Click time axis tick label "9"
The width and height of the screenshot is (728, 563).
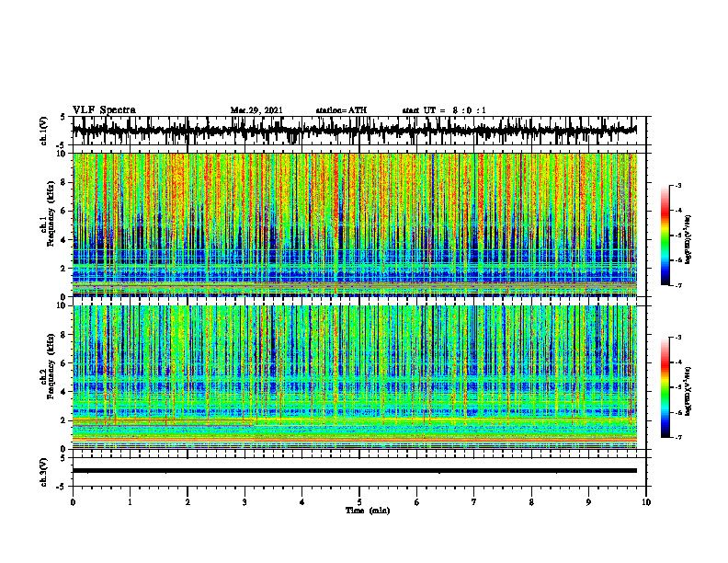[x=588, y=502]
